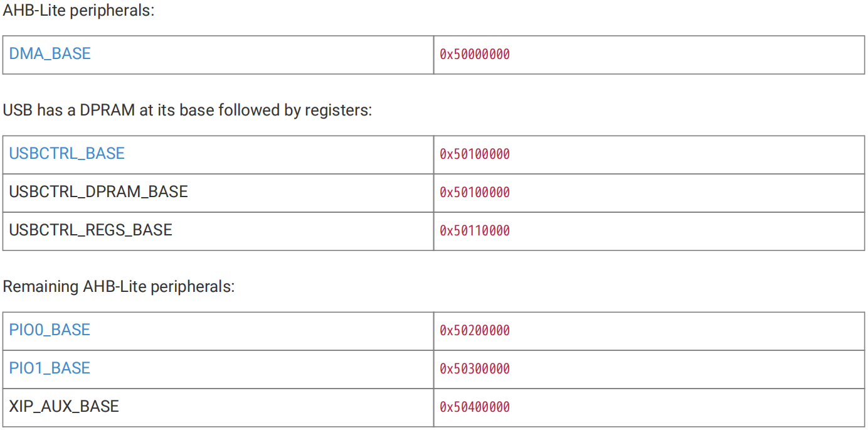Click address value beside USBCTRL_DPRAM_BASE

coord(475,193)
